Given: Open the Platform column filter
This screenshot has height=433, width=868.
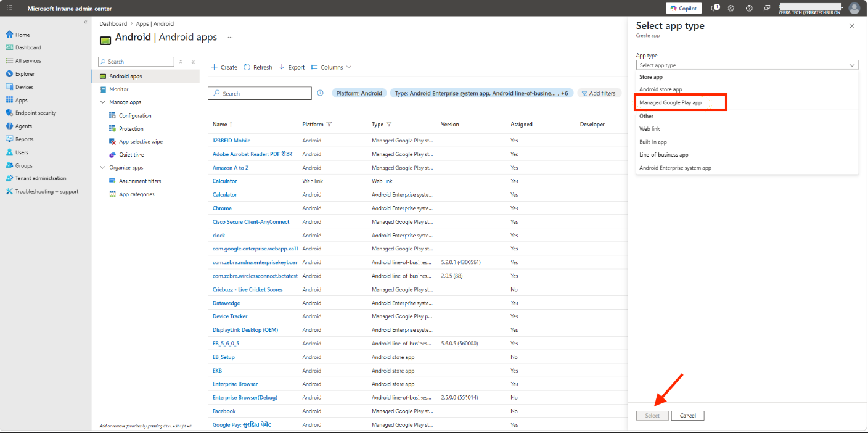Looking at the screenshot, I should coord(329,124).
